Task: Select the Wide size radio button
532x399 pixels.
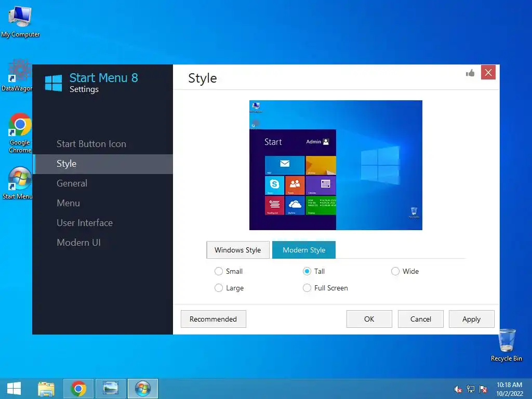Action: tap(395, 271)
